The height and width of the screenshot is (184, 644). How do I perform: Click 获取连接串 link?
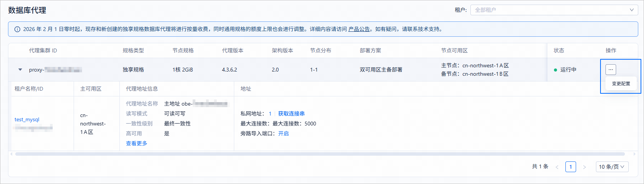[x=291, y=114]
